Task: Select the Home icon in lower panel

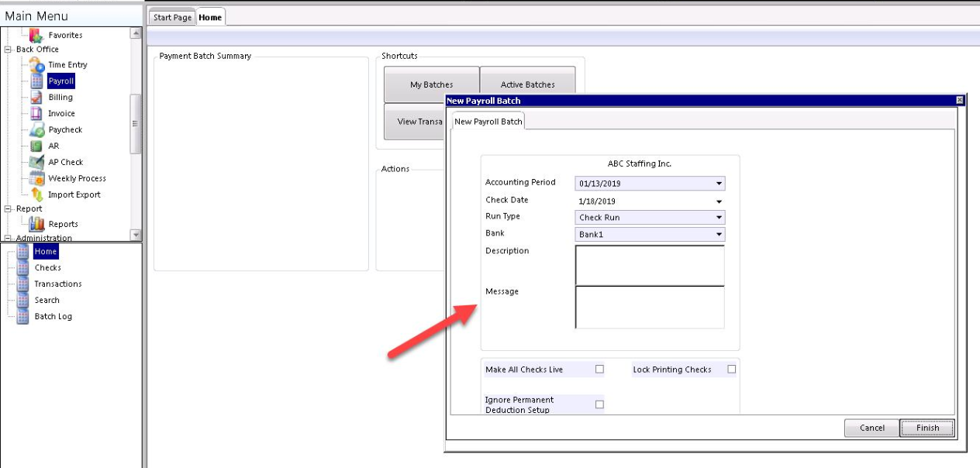Action: [22, 252]
